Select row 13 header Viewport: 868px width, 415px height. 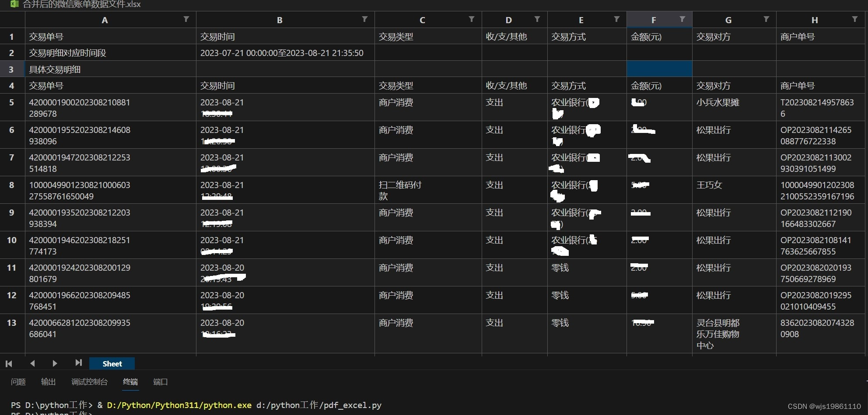pos(12,333)
